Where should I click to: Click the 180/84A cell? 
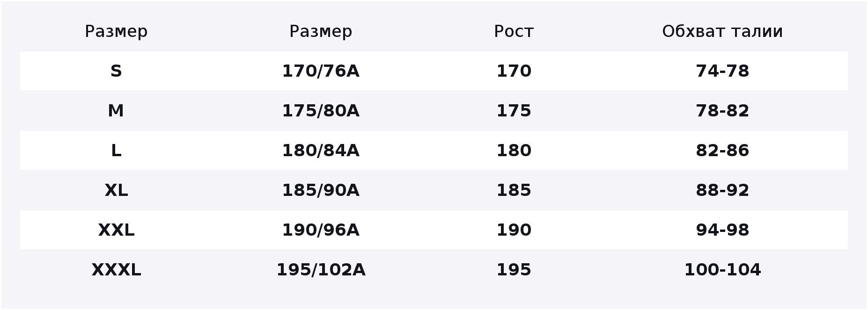321,151
